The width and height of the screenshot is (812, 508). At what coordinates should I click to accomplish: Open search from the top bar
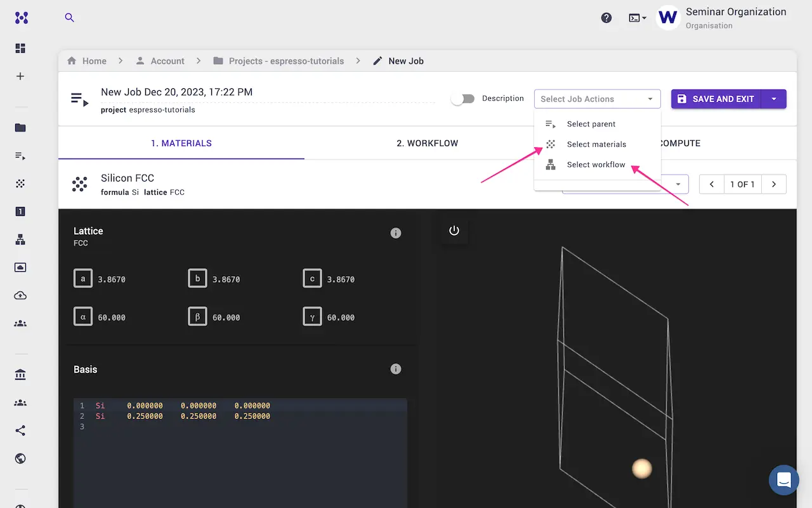(x=69, y=18)
